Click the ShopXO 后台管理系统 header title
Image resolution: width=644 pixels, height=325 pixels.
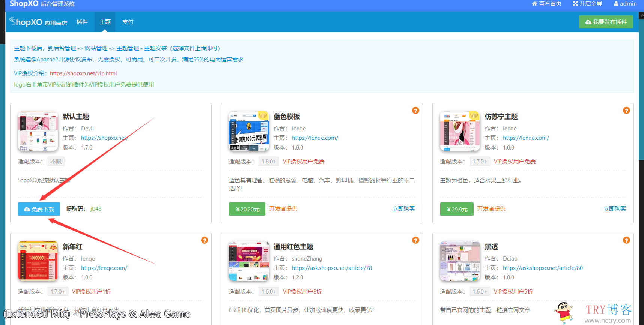[x=42, y=4]
